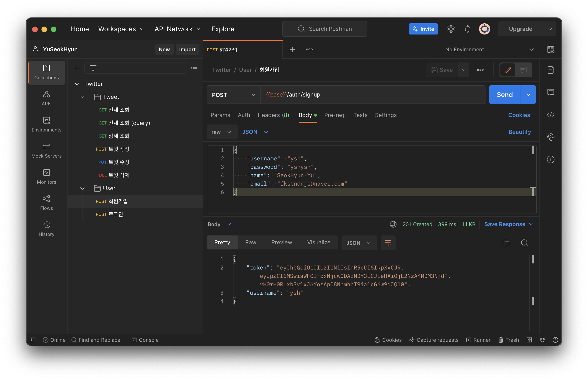Open the comments icon in right sidebar
588x380 pixels.
(550, 92)
